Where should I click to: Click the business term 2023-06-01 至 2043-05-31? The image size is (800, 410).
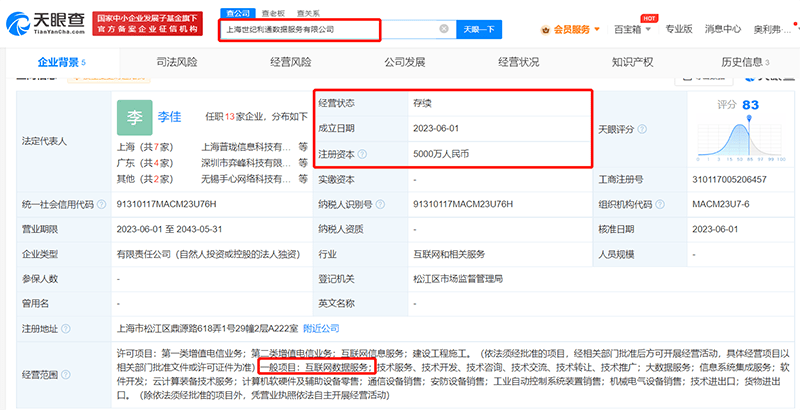click(169, 229)
